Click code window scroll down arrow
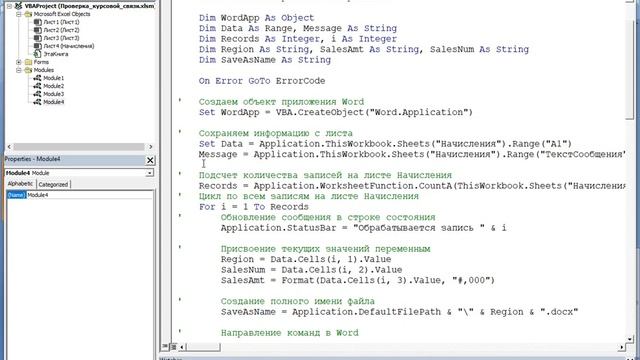640x360 pixels. (x=631, y=339)
